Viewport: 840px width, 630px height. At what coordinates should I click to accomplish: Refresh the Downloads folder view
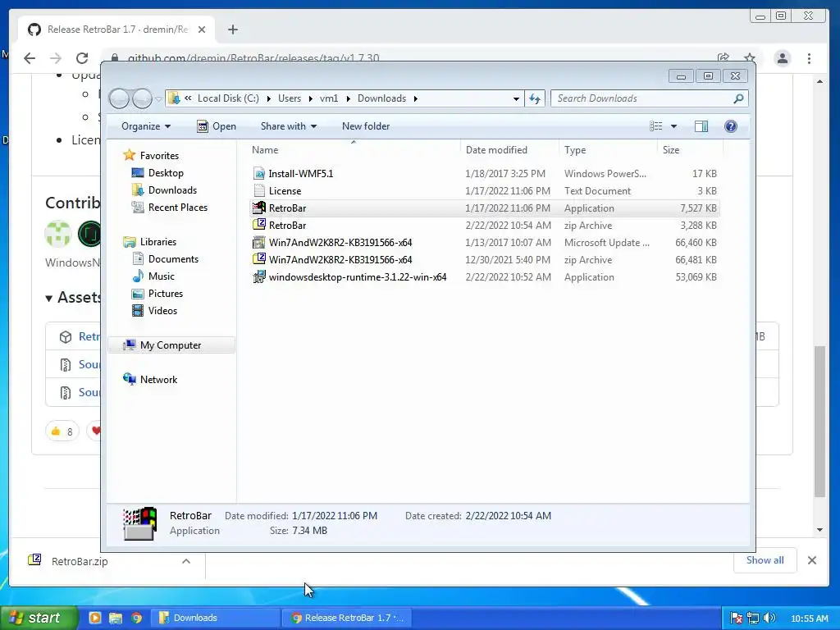(535, 98)
